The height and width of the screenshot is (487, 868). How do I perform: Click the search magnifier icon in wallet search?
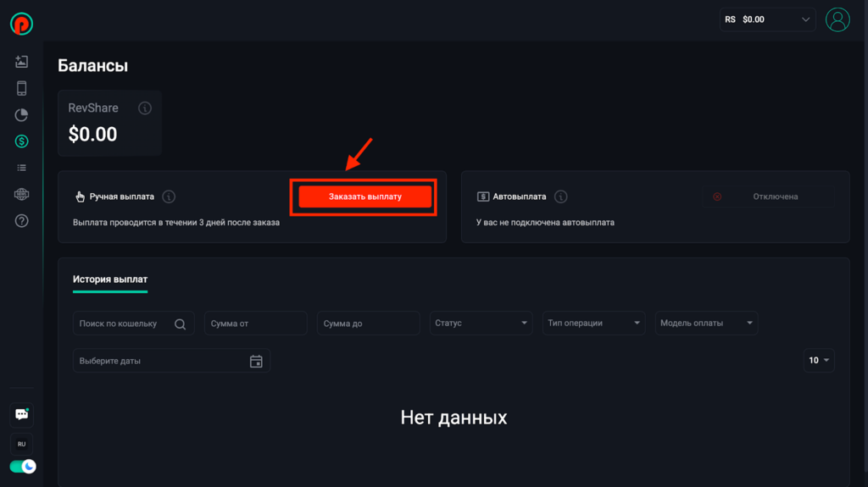pyautogui.click(x=180, y=324)
